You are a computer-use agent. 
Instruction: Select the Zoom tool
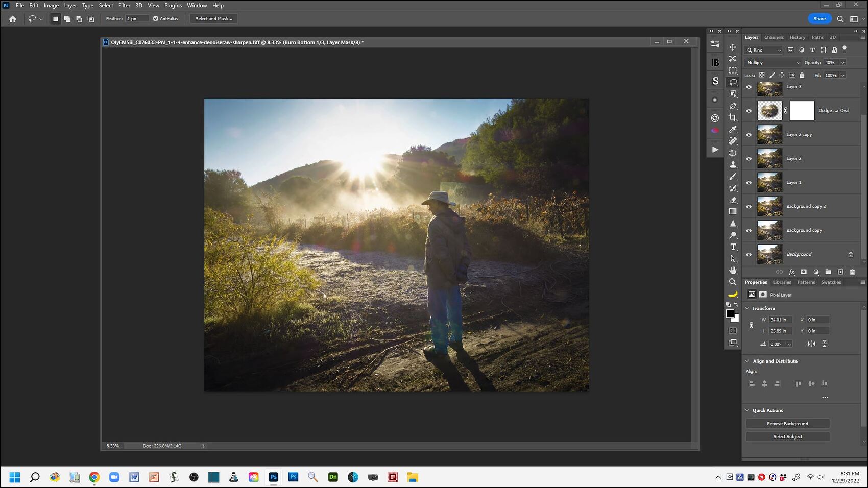733,282
